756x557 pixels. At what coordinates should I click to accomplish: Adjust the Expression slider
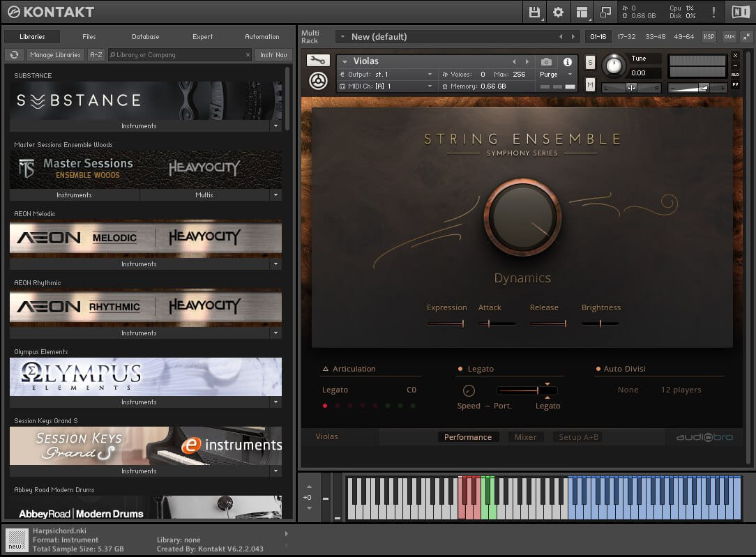click(x=446, y=323)
